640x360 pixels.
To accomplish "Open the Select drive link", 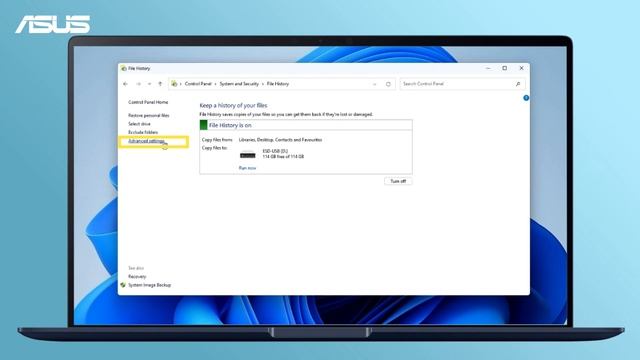I will [139, 124].
